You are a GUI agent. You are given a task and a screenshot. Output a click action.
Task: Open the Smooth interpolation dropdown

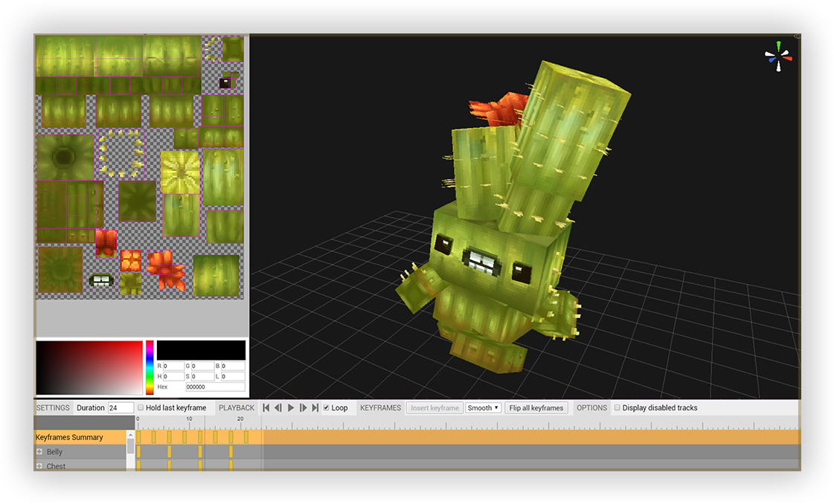[483, 408]
